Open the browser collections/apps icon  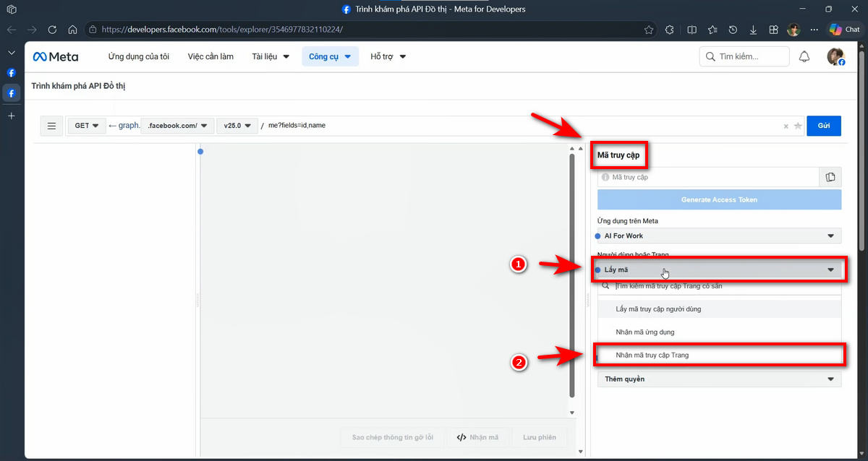[x=773, y=30]
